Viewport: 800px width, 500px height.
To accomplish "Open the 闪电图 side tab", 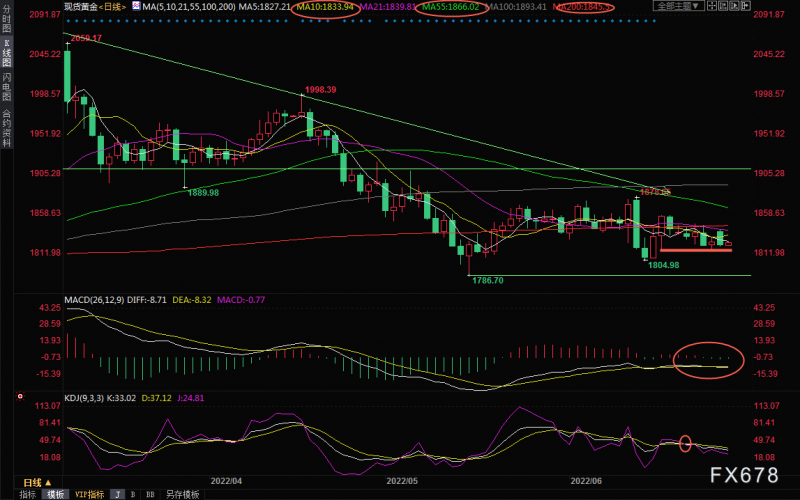I will pos(6,88).
